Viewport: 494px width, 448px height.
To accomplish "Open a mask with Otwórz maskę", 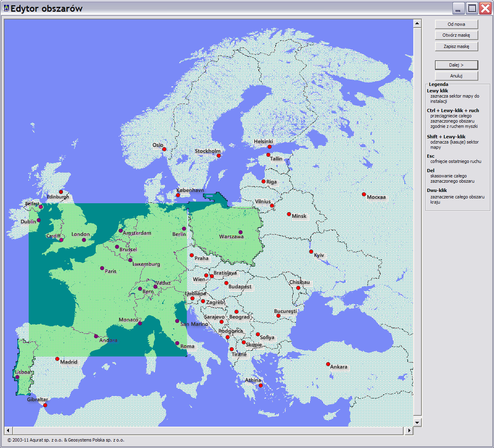I will click(456, 35).
